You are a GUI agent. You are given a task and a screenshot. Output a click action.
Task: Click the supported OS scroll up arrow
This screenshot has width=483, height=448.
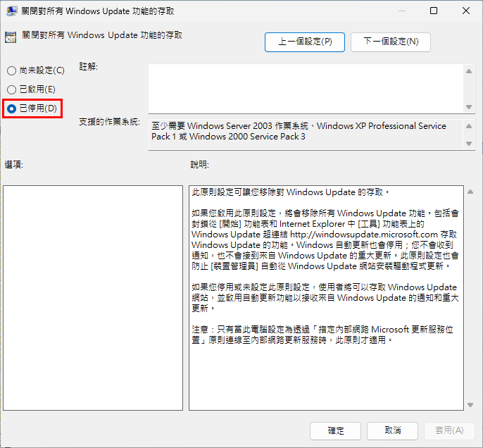469,126
